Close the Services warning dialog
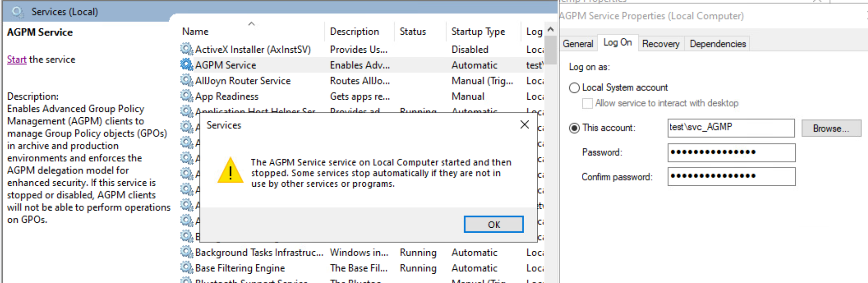 pos(524,124)
